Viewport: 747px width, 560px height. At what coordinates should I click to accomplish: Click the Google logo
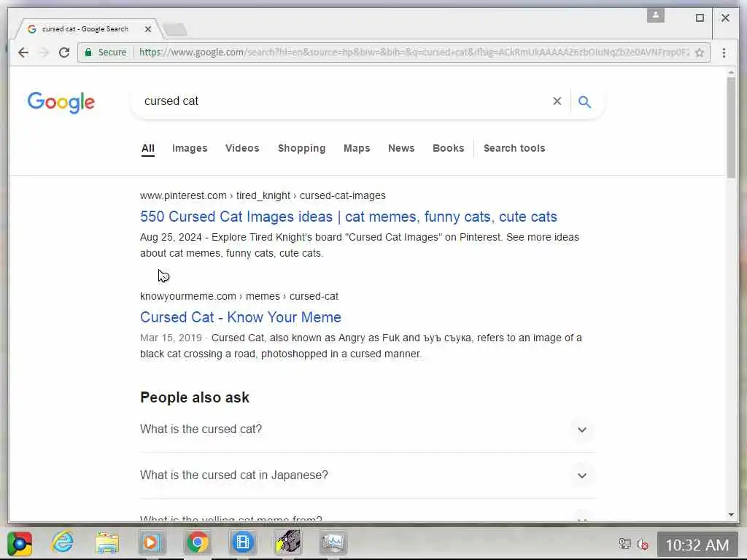click(61, 102)
